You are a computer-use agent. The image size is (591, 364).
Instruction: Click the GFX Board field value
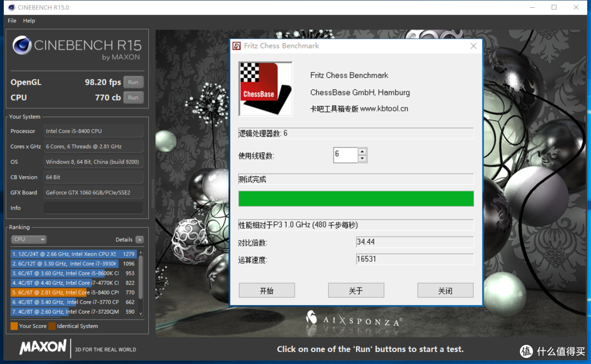pyautogui.click(x=93, y=192)
